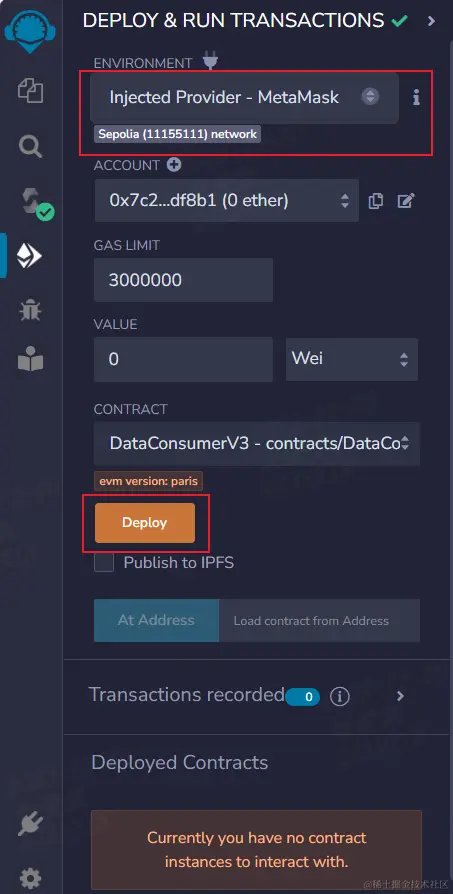Click the 'Currently you have no contract' notice
The image size is (453, 894).
tap(256, 850)
